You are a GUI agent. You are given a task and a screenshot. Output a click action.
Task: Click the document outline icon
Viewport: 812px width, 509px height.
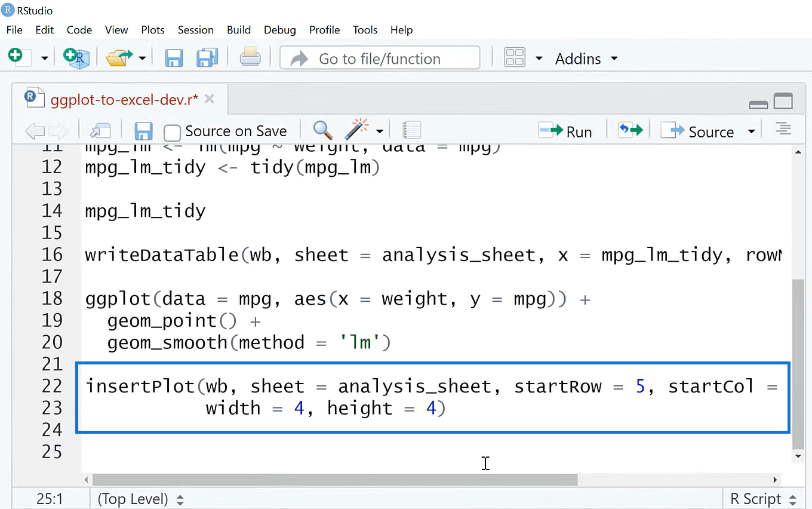click(x=783, y=128)
